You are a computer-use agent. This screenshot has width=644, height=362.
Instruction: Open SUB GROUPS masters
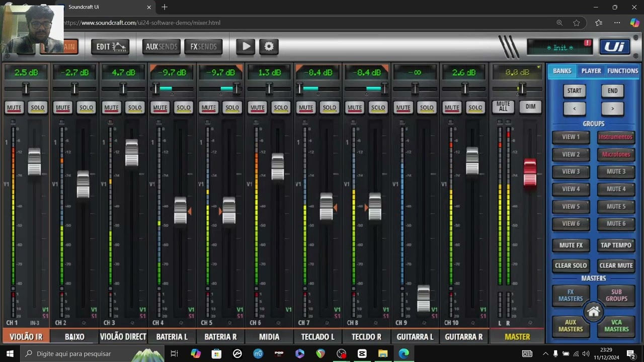(x=616, y=295)
